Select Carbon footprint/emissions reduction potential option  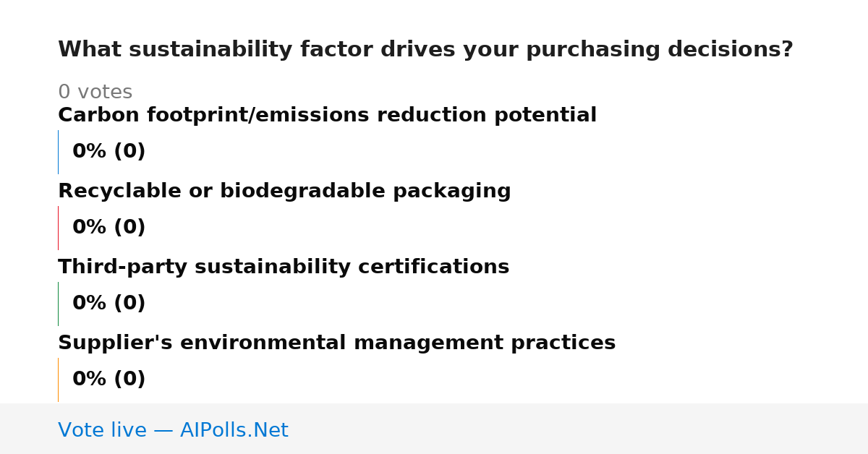coord(327,116)
